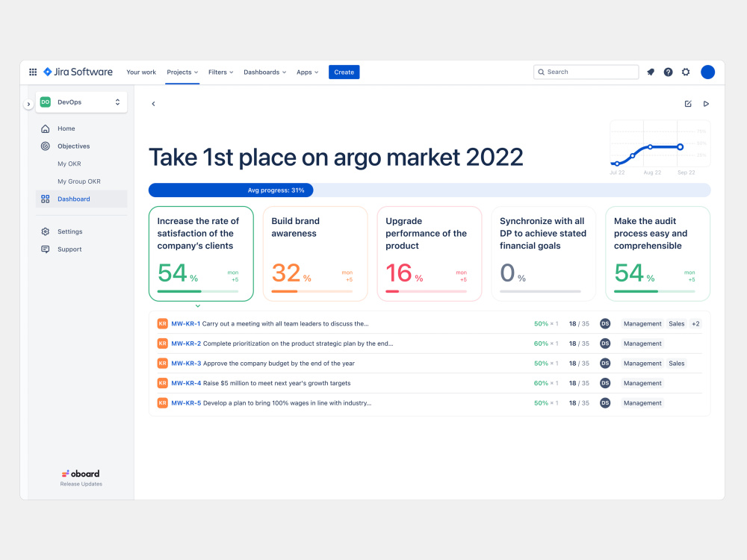Click the oboard logo at the sidebar bottom
Viewport: 747px width, 560px height.
(x=81, y=474)
